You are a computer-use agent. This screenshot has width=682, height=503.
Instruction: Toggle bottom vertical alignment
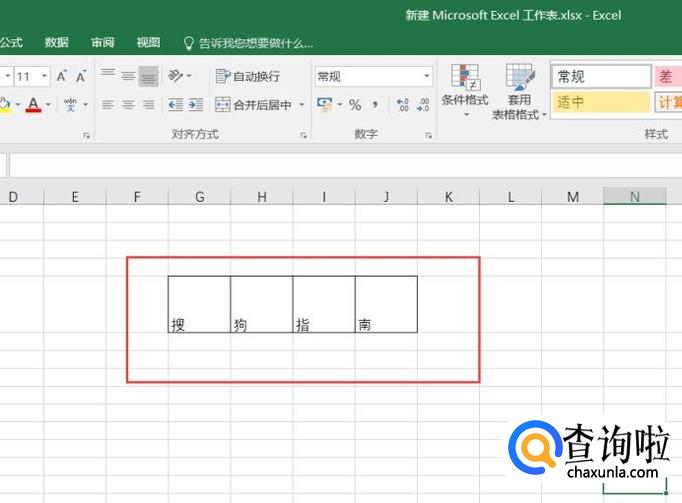[149, 76]
